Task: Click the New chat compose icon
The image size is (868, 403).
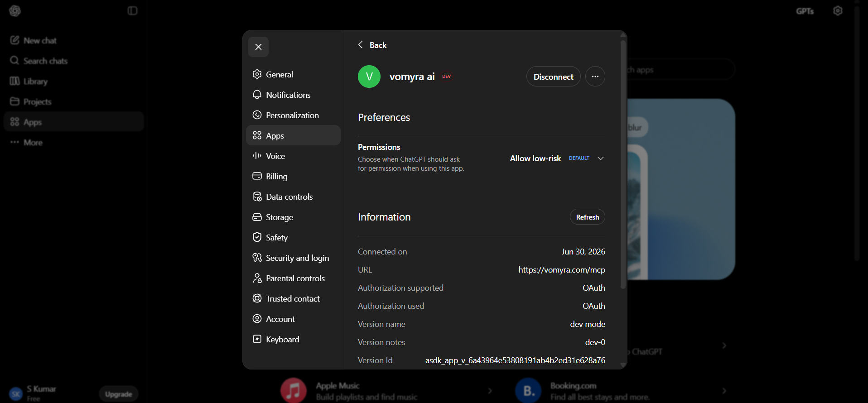Action: tap(14, 40)
